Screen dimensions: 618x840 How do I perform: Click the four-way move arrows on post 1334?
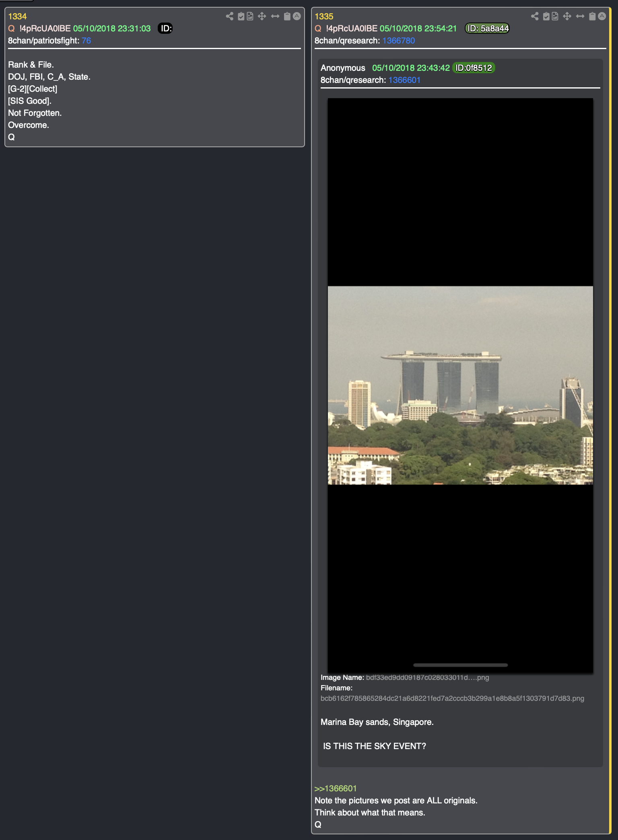262,16
